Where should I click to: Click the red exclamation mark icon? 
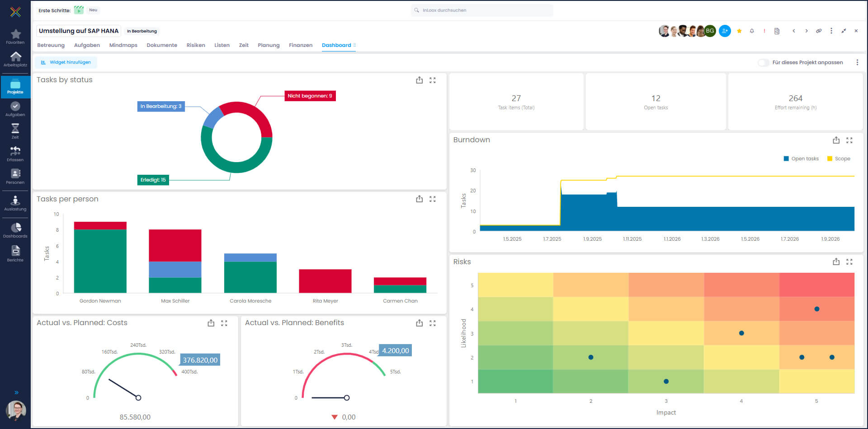tap(764, 31)
